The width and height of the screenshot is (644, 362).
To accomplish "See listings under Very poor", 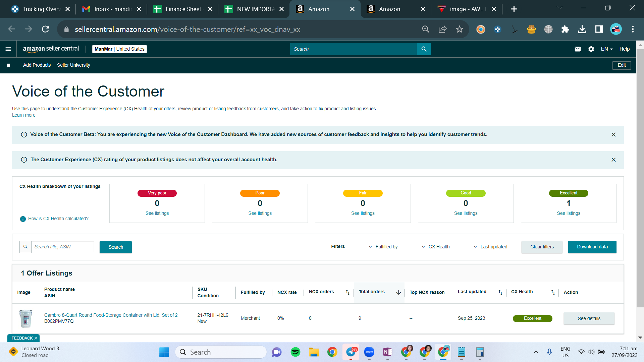I will (157, 214).
